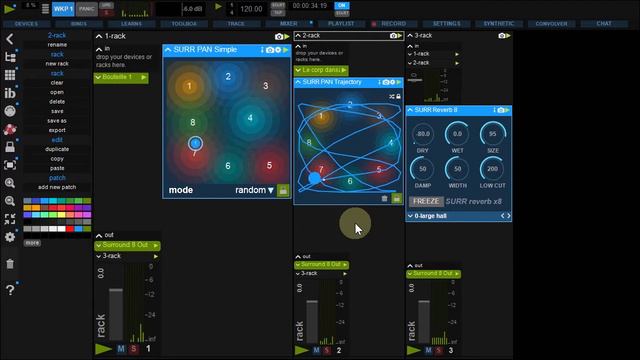The height and width of the screenshot is (360, 640).
Task: Open the 'ib' interface builder icon
Action: pyautogui.click(x=10, y=93)
